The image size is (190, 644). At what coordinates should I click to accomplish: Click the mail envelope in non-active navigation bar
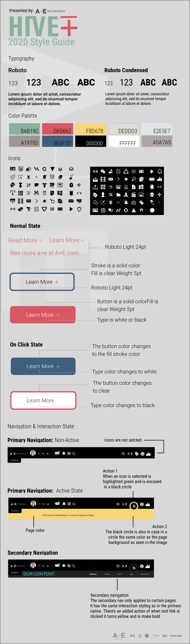click(57, 453)
